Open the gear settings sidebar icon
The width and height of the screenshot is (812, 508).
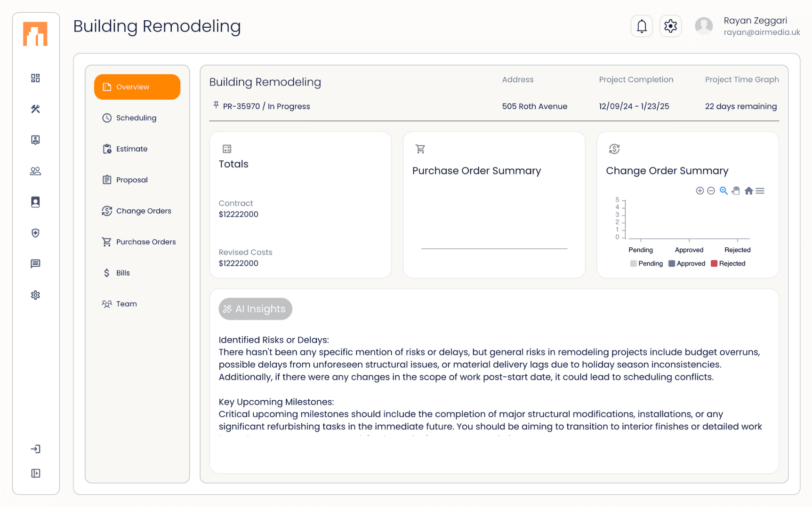click(35, 295)
